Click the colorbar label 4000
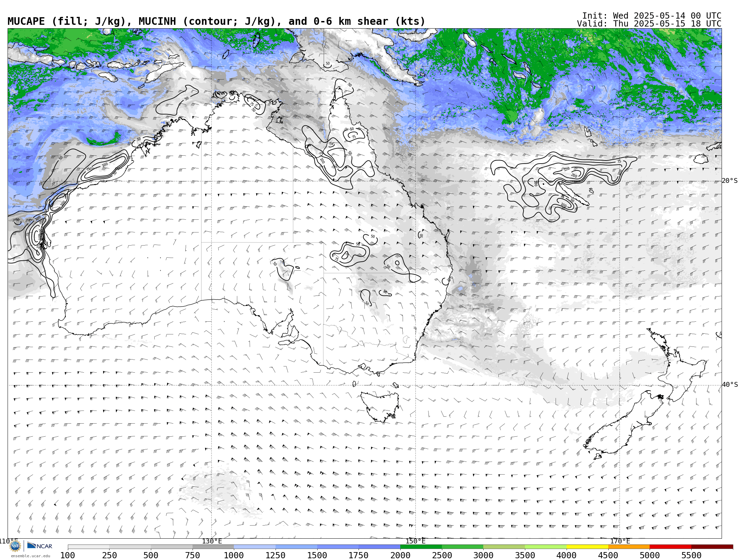 tap(566, 555)
